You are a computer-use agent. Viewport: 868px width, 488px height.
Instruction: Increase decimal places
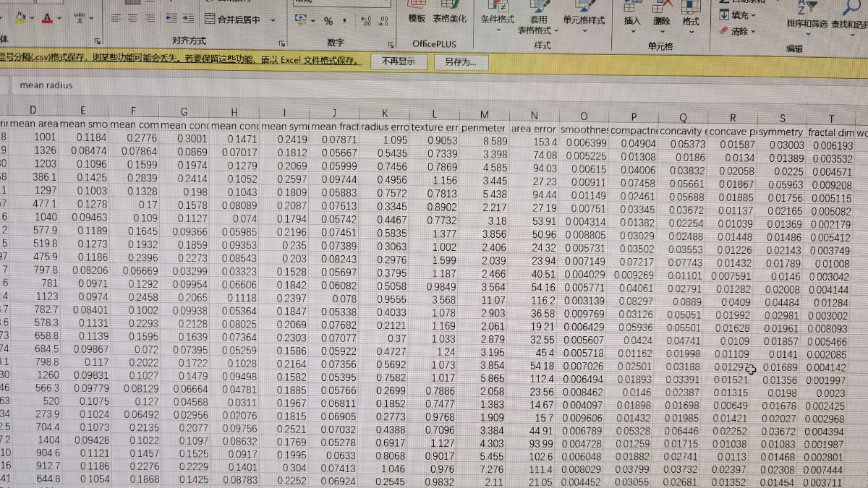click(x=365, y=22)
